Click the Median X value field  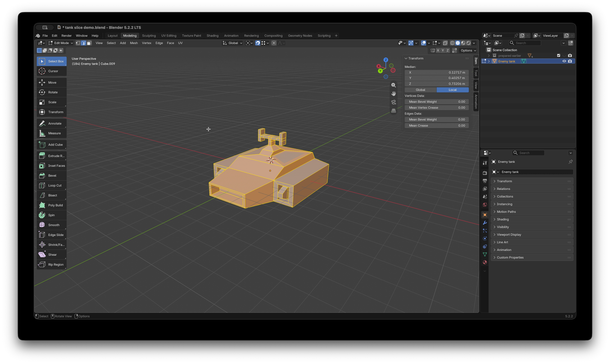436,72
